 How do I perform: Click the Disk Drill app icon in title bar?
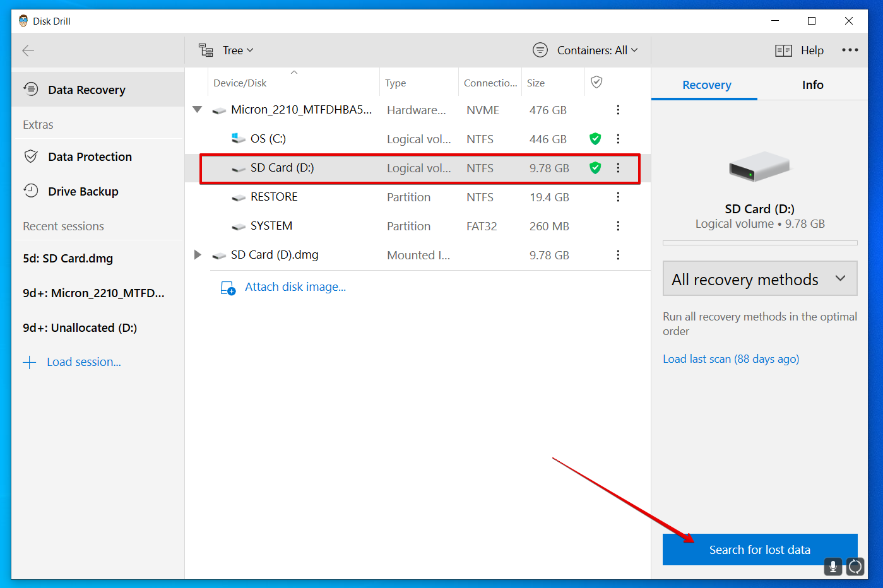23,21
